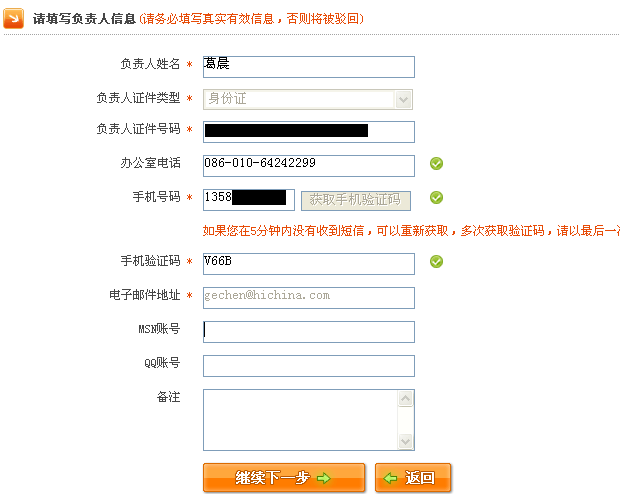The width and height of the screenshot is (620, 494).
Task: Focus the 负责人姓名 name field
Action: (308, 66)
